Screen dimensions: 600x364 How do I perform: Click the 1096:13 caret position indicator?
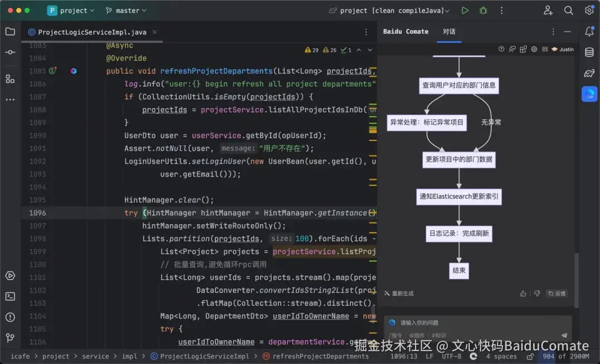[404, 356]
